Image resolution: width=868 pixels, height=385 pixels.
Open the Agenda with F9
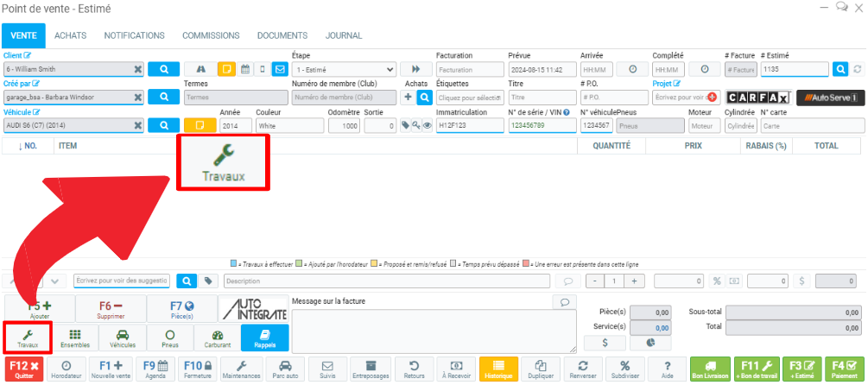155,369
